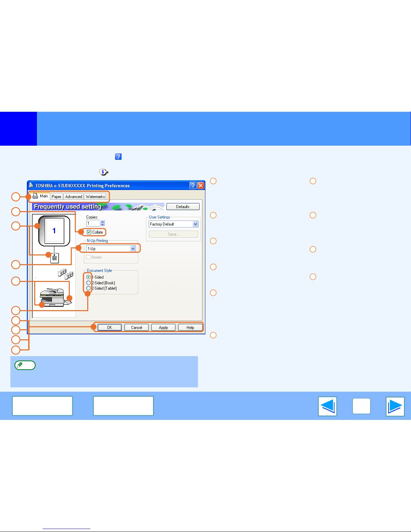Click the Apply button
Viewport: 411px width, 532px height.
point(163,328)
